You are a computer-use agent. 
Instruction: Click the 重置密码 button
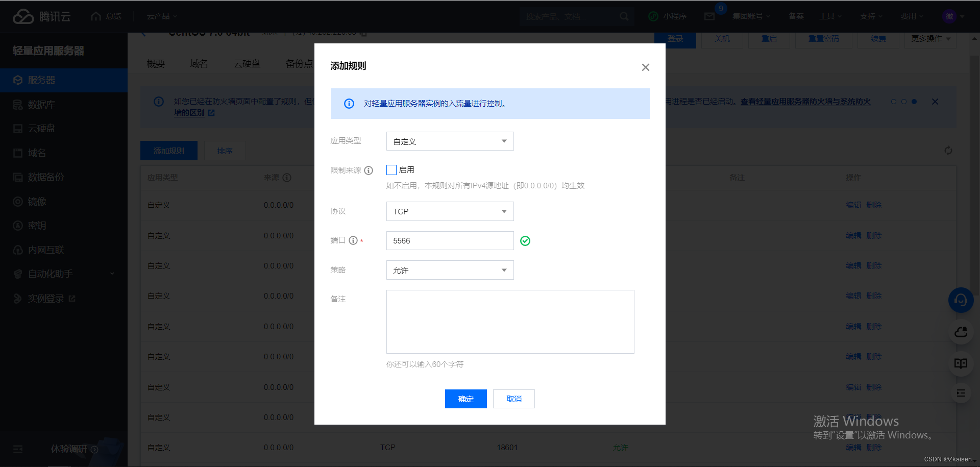click(x=824, y=39)
